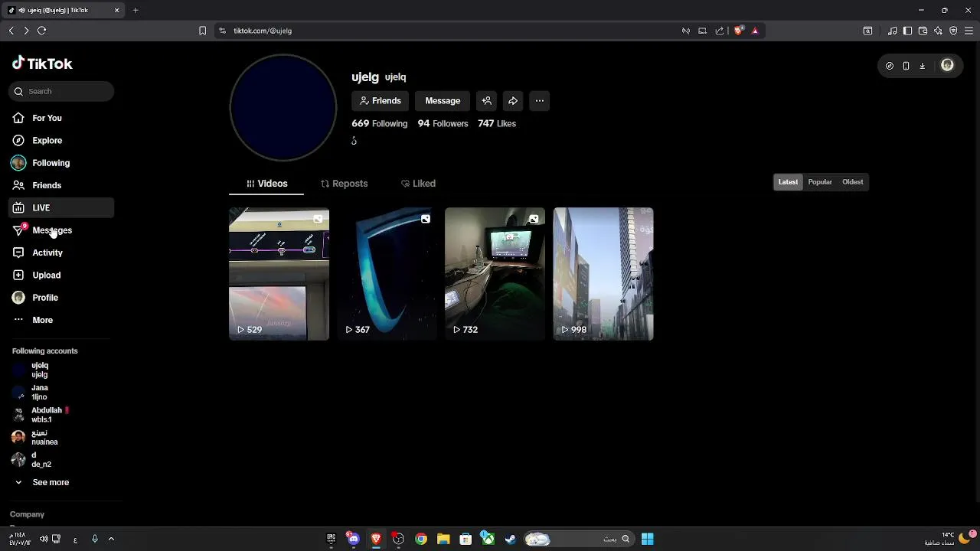Reload the TikTok page
The image size is (980, 551).
41,31
